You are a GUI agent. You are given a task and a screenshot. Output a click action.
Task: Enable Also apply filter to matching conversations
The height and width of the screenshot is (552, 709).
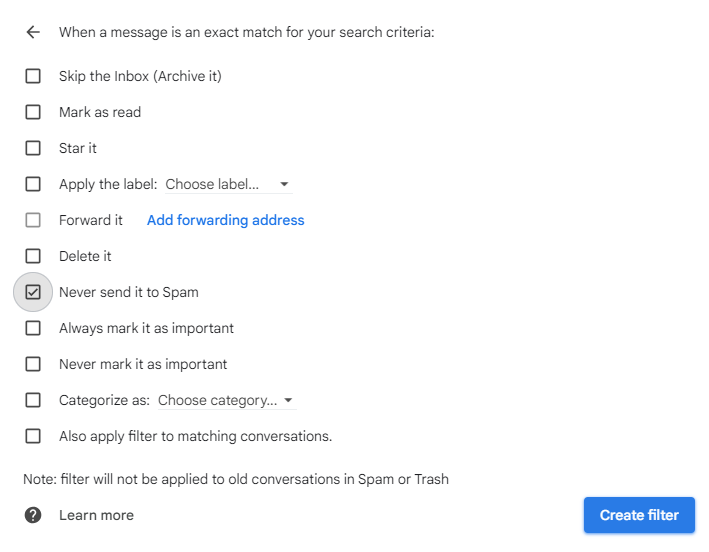(x=33, y=436)
